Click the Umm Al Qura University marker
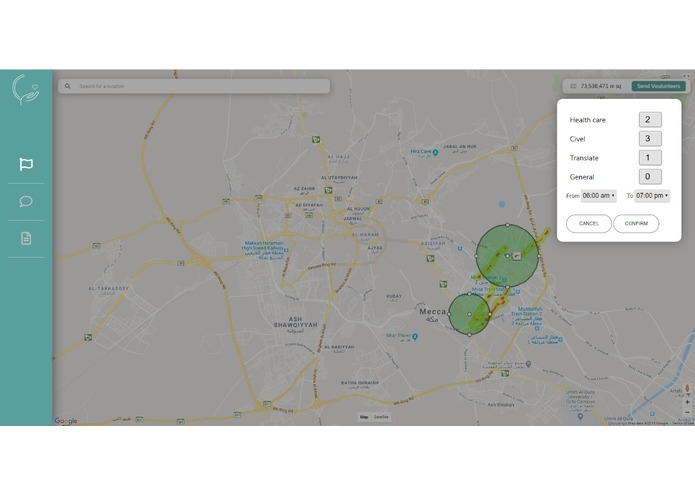Image resolution: width=695 pixels, height=494 pixels. [x=580, y=417]
